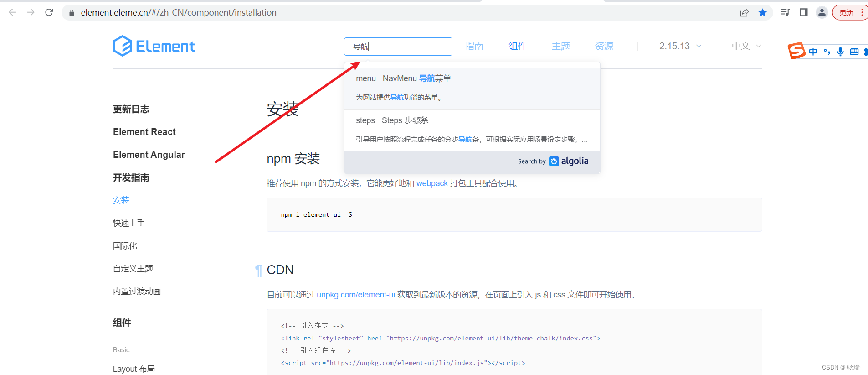Go forward using browser forward arrow
This screenshot has height=375, width=868.
pos(31,12)
